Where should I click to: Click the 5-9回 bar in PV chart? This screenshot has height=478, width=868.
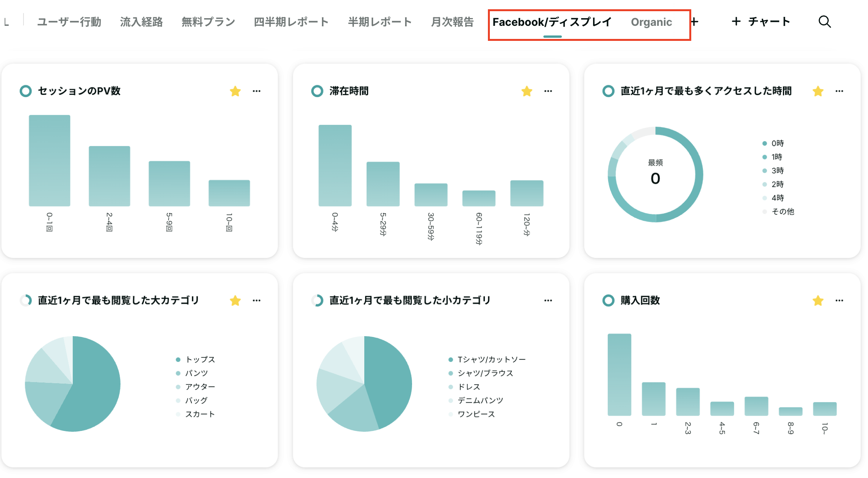coord(169,183)
